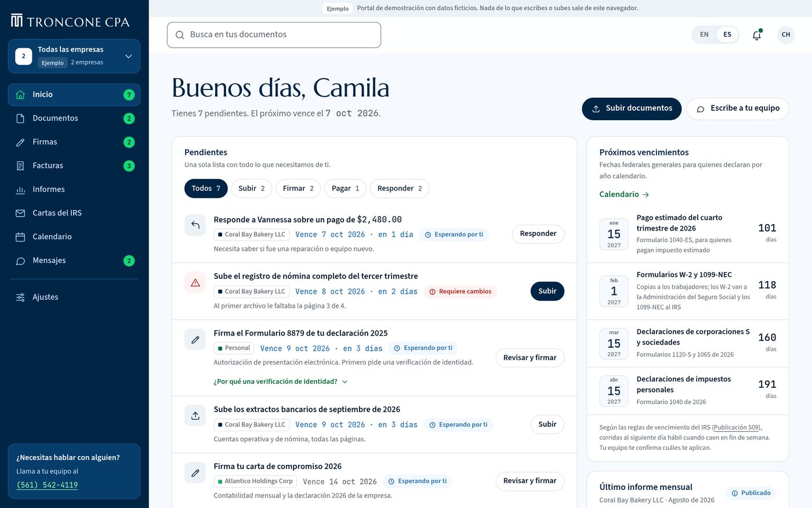Click the mar 15 2027 date tile
This screenshot has width=812, height=508.
tap(614, 343)
